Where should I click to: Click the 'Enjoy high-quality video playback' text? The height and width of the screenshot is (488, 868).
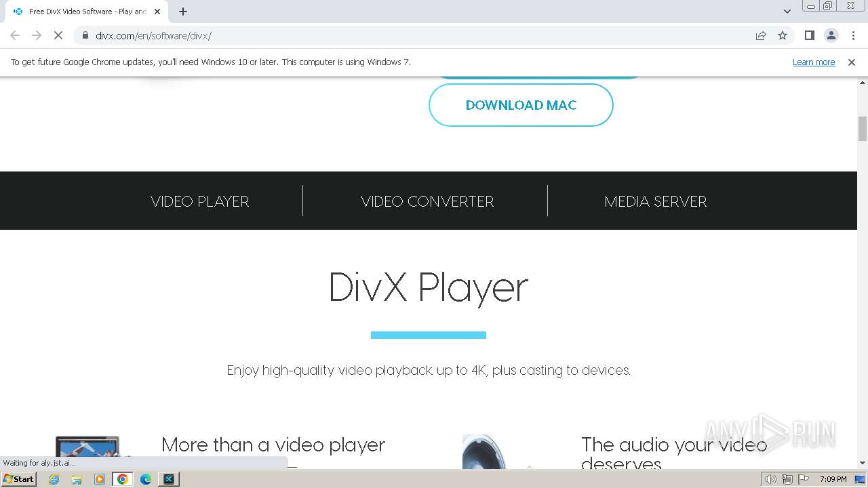429,371
